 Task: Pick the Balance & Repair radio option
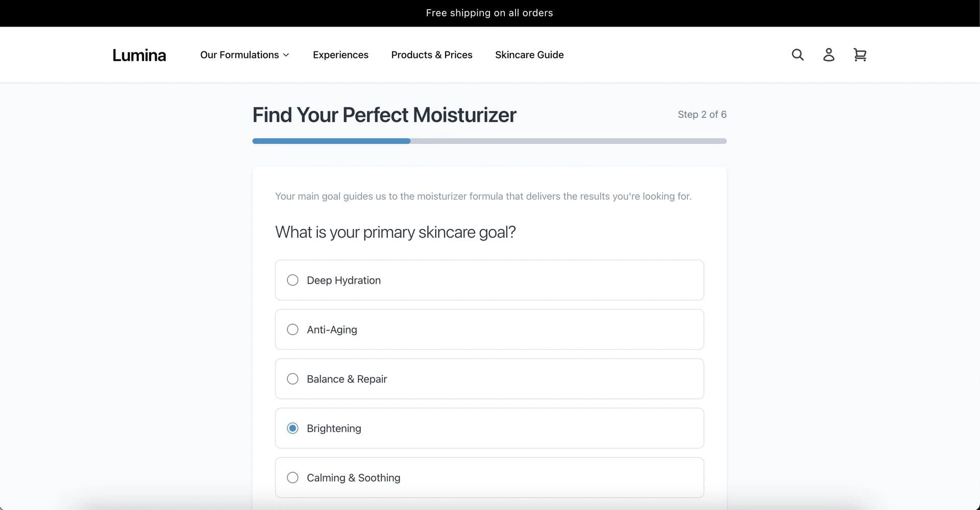coord(292,379)
